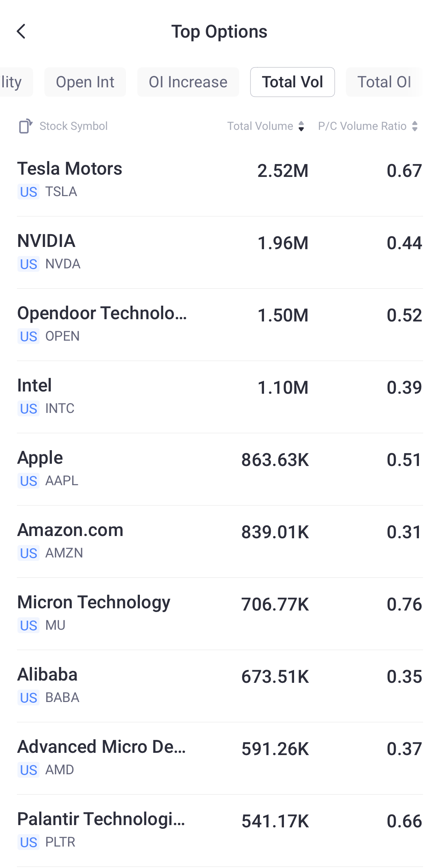Click the Stock Symbol column header
The height and width of the screenshot is (868, 440).
(73, 126)
